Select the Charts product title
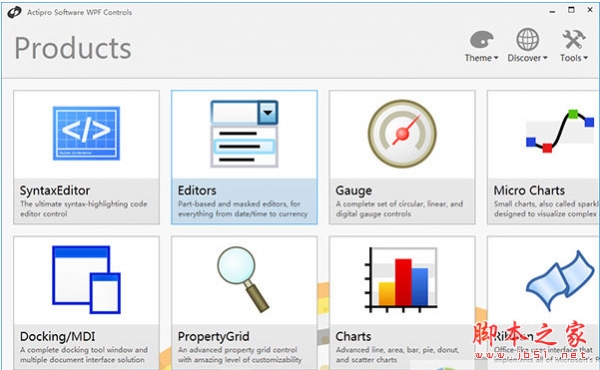The height and width of the screenshot is (370, 600). 353,337
